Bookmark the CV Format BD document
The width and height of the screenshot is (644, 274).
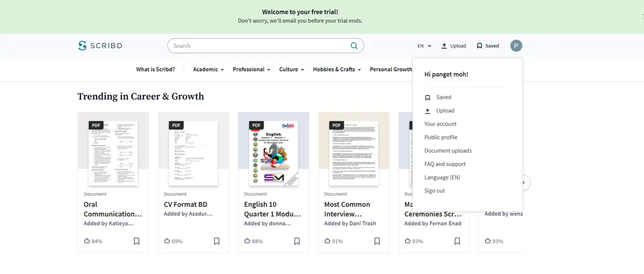pos(217,241)
